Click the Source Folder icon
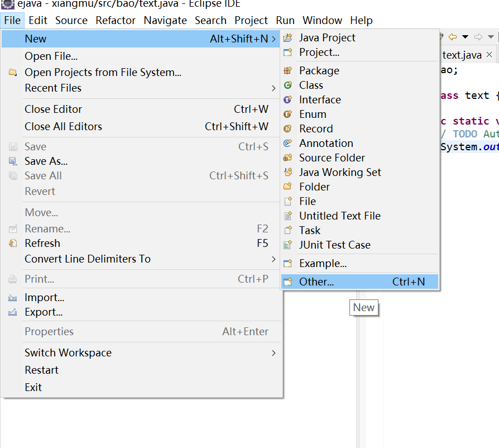Viewport: 499px width, 448px height. 287,158
